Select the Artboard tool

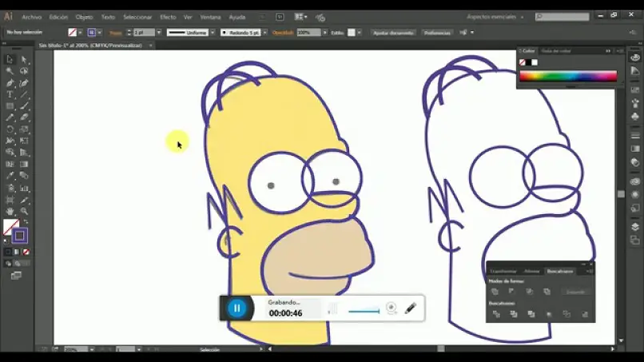[10, 200]
